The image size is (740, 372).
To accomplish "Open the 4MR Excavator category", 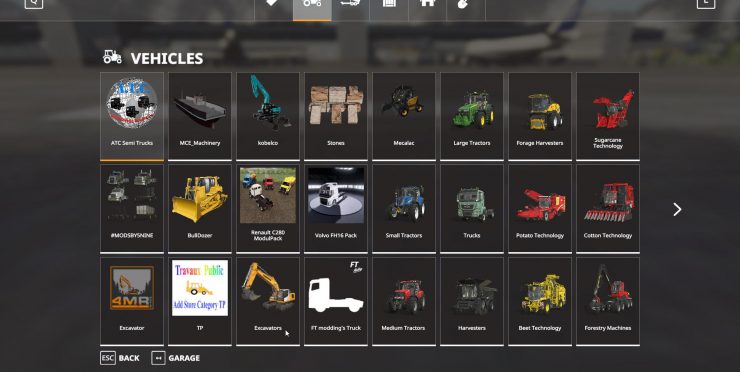I will (132, 301).
